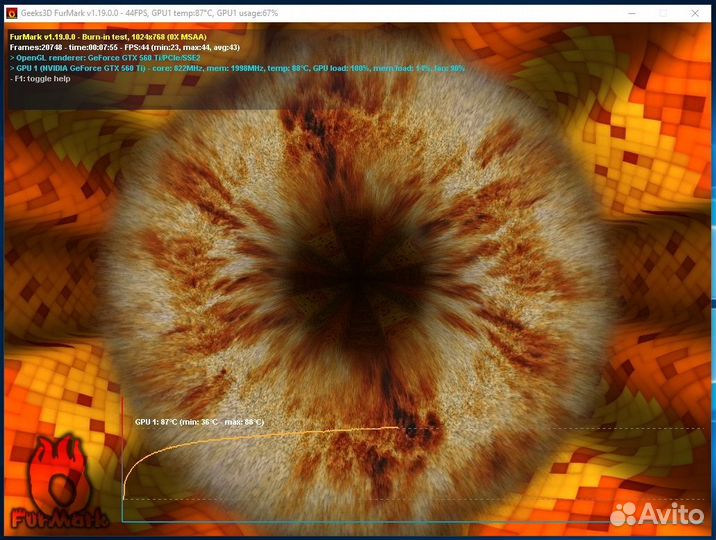Click the 'OpenGL renderer: GeForce GTX 560 Ti' line
The height and width of the screenshot is (540, 716).
(105, 58)
